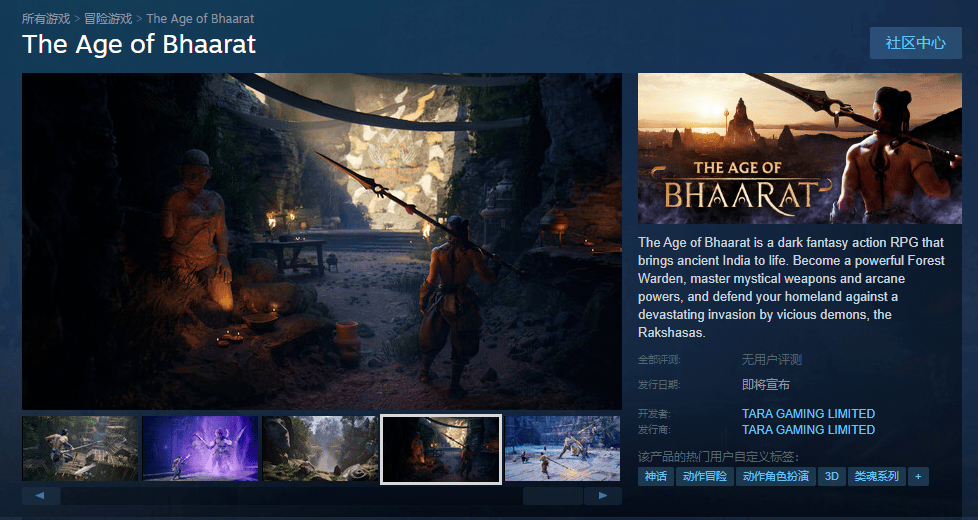Image resolution: width=978 pixels, height=520 pixels.
Task: Click the 该产品的热门用户自定义标签 heading
Action: pos(718,456)
